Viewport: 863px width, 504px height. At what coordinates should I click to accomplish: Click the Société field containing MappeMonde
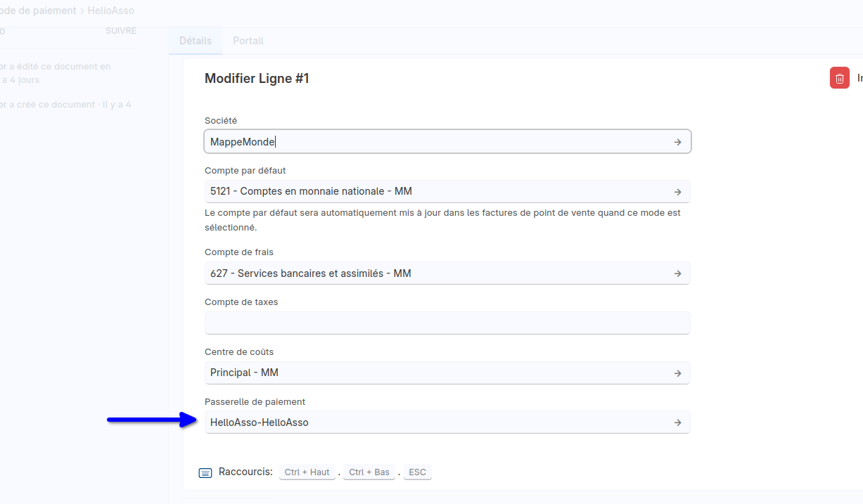tap(436, 141)
